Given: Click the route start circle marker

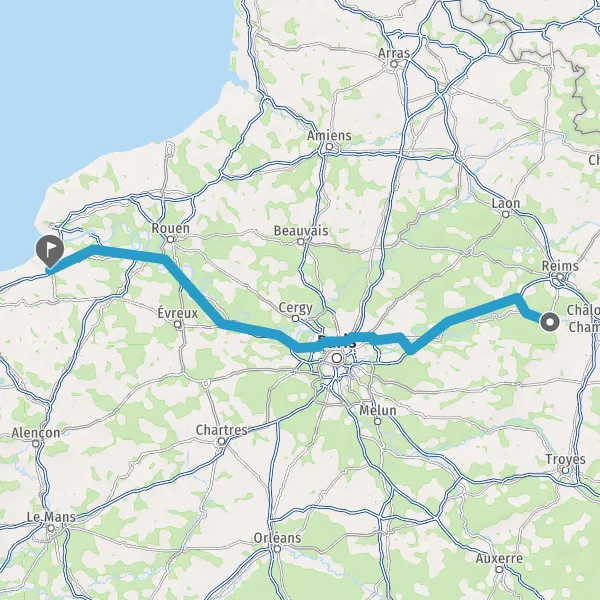Looking at the screenshot, I should tap(550, 322).
